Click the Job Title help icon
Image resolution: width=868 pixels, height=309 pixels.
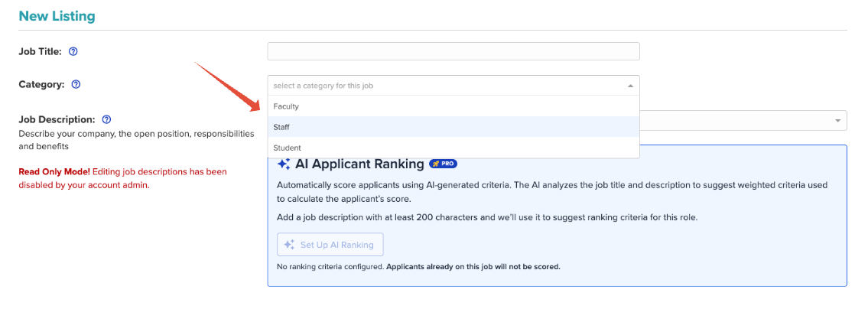(73, 51)
